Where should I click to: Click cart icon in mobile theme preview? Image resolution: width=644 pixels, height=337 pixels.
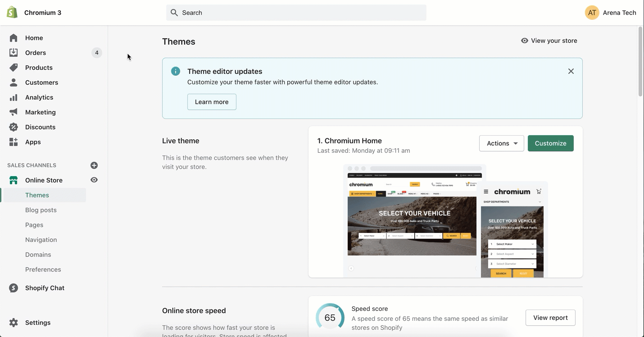click(539, 191)
